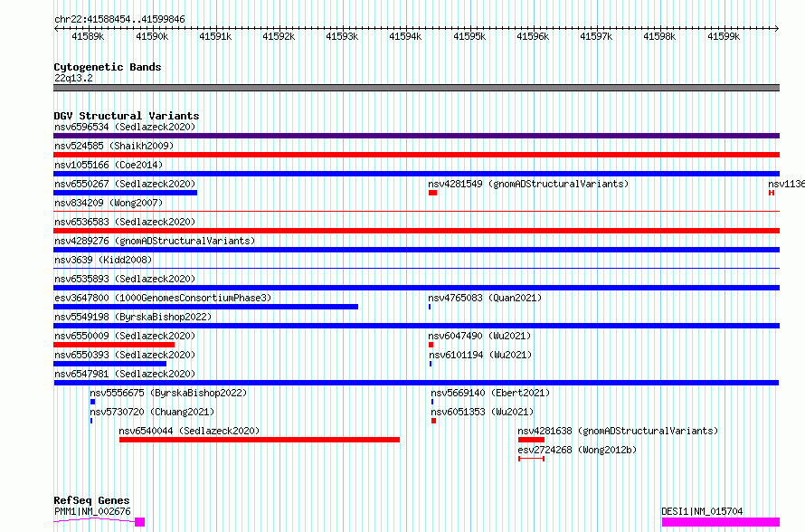805x532 pixels.
Task: Click the long red bar under nsv6540044
Action: point(260,440)
